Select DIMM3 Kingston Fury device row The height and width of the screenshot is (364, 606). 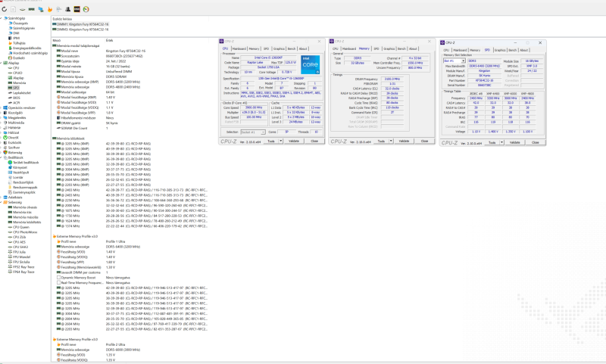[80, 30]
